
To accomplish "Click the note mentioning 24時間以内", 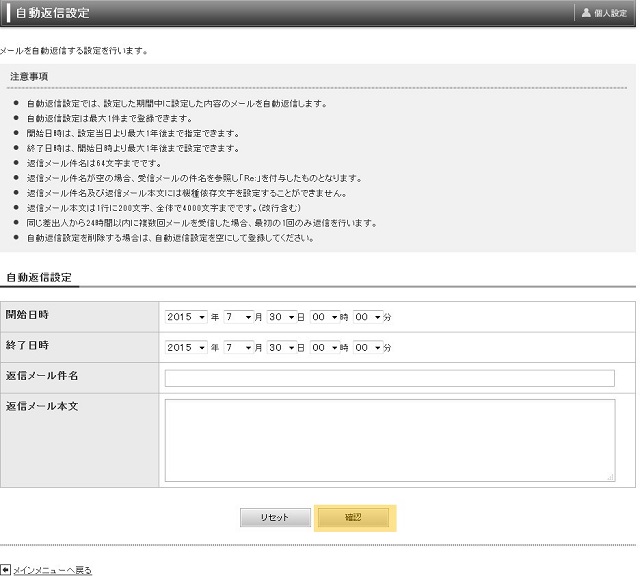I will 202,223.
